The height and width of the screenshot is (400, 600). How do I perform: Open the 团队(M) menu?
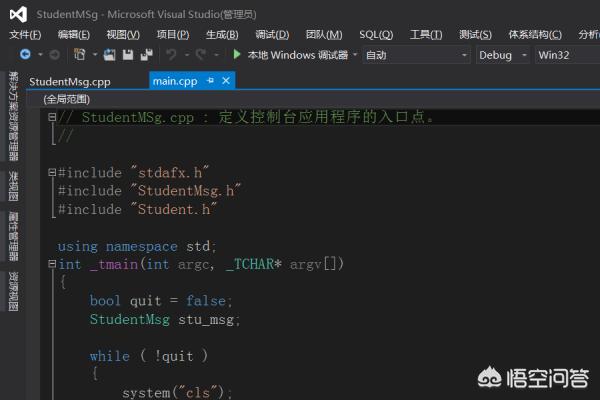point(324,35)
